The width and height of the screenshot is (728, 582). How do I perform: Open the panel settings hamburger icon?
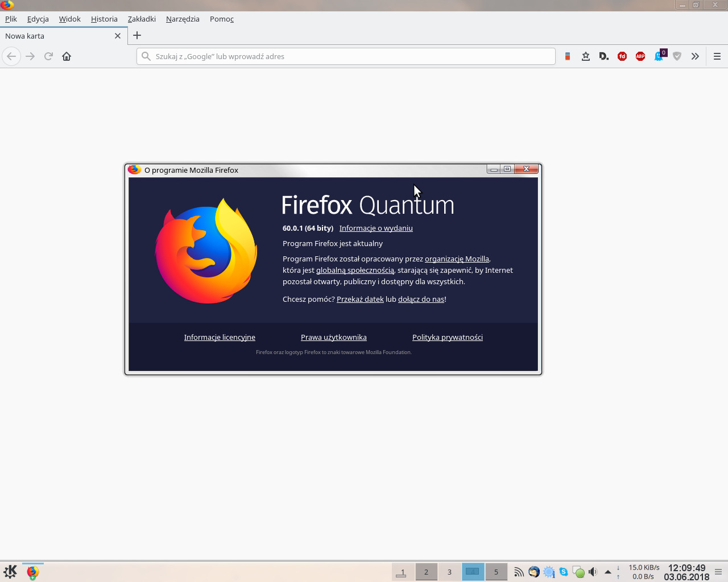point(718,572)
